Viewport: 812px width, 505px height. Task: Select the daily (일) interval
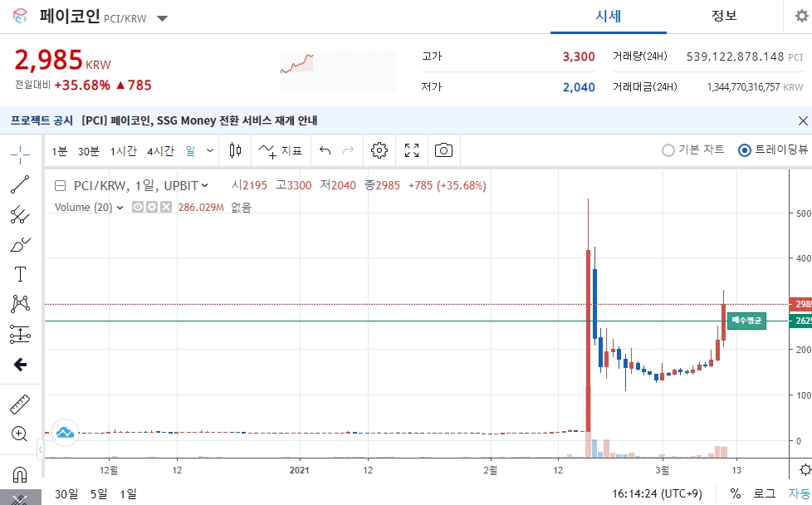pos(191,150)
